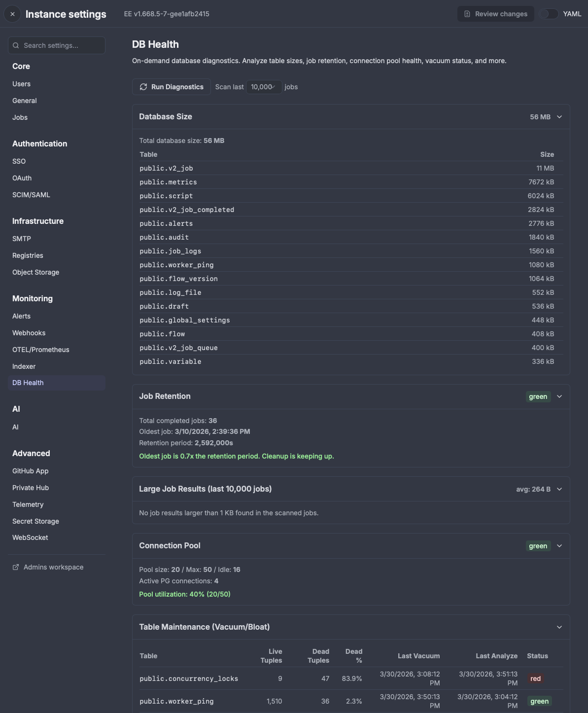Click the magnifier icon in the search box
The width and height of the screenshot is (588, 713).
(x=16, y=45)
